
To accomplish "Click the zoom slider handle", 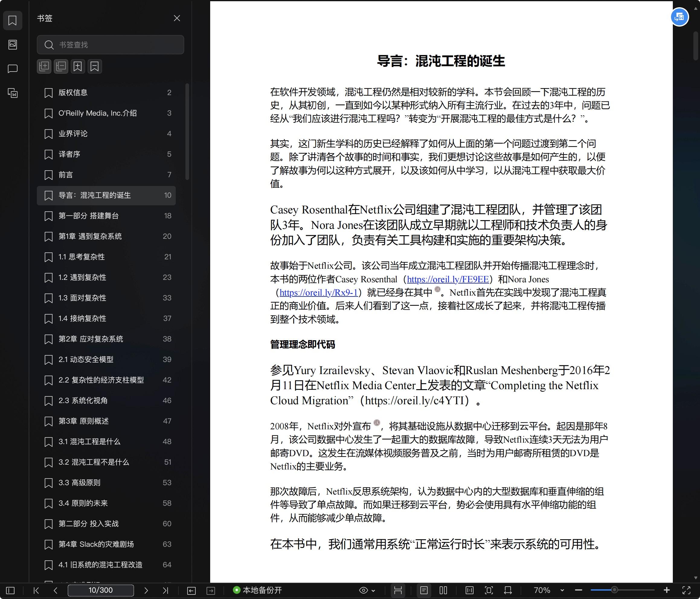I will tap(615, 590).
